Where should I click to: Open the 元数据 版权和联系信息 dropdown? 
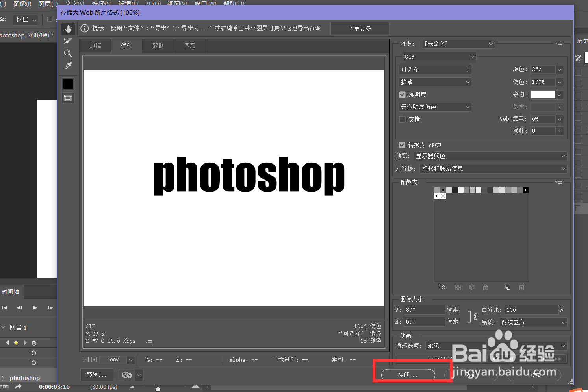[x=493, y=168]
